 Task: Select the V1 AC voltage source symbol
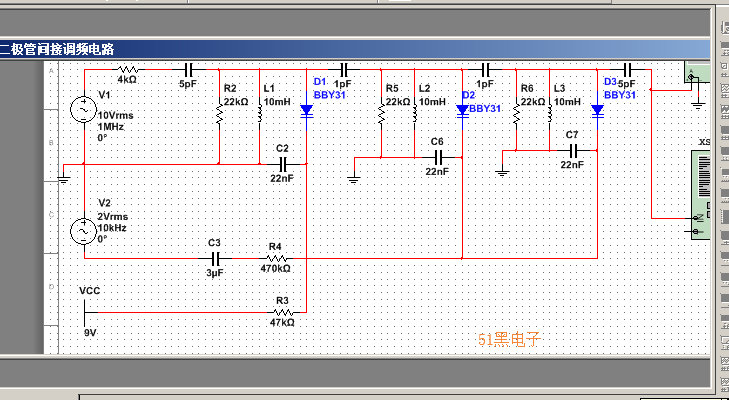point(84,110)
